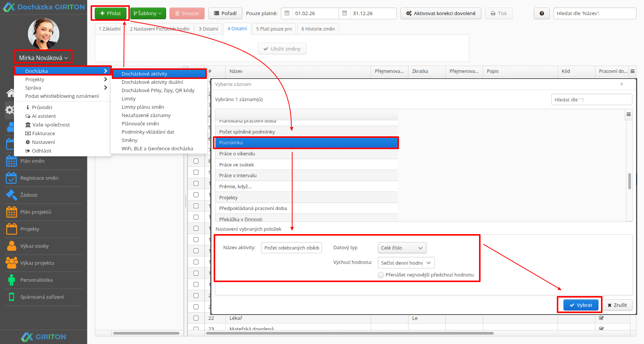Click the Registrace směn calendar-check icon
The image size is (644, 344).
(x=11, y=178)
